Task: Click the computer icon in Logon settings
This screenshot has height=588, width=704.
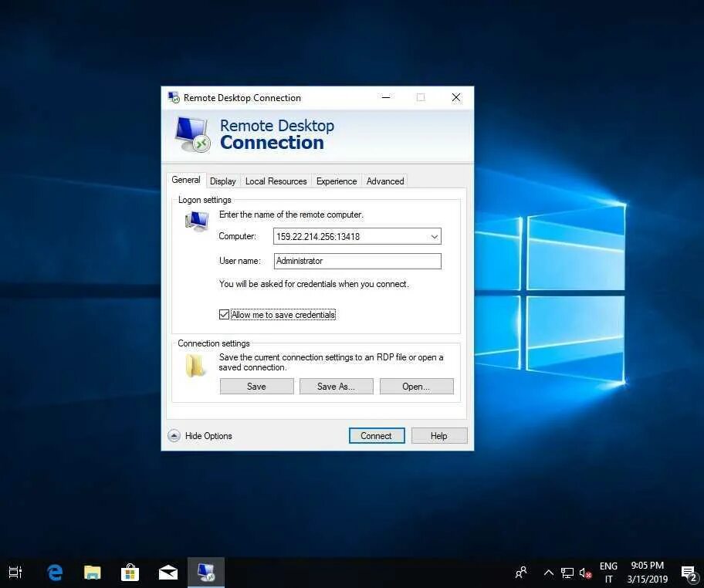Action: point(197,221)
